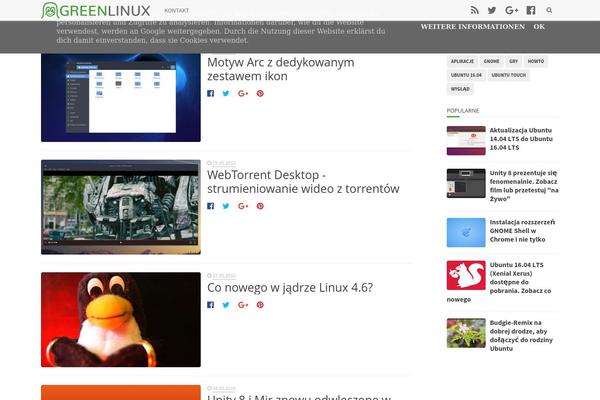This screenshot has width=600, height=400.
Task: Click Weitere Informationen in cookie banner
Action: coord(471,27)
